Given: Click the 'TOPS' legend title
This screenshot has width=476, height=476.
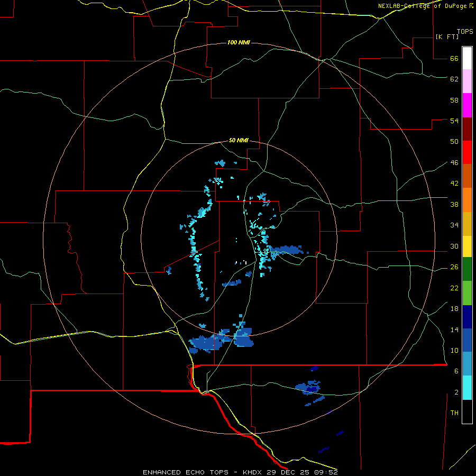Looking at the screenshot, I should point(465,32).
